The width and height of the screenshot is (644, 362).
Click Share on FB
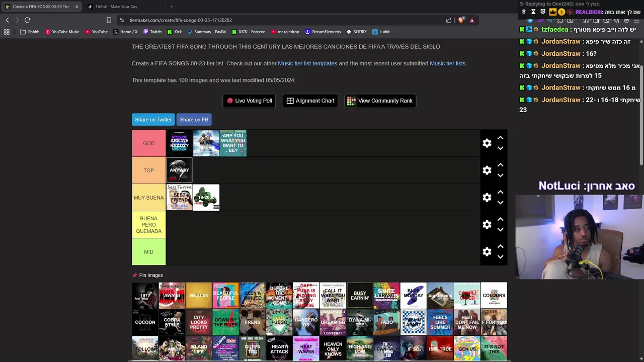[194, 120]
